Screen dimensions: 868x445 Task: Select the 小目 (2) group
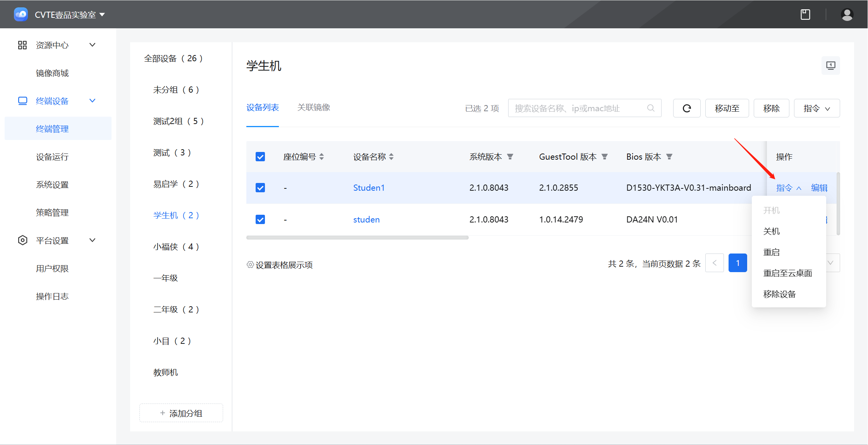tap(172, 341)
